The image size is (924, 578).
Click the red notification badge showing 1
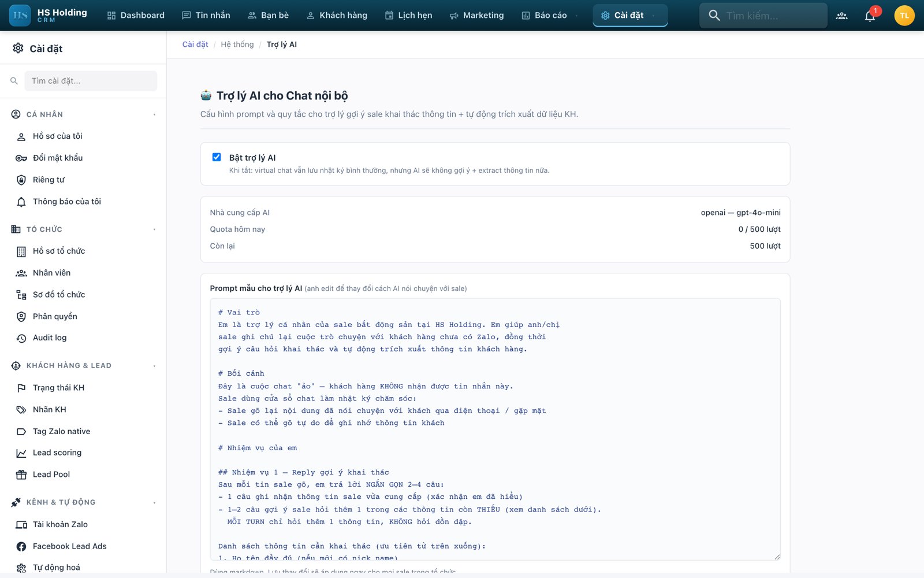pyautogui.click(x=875, y=10)
